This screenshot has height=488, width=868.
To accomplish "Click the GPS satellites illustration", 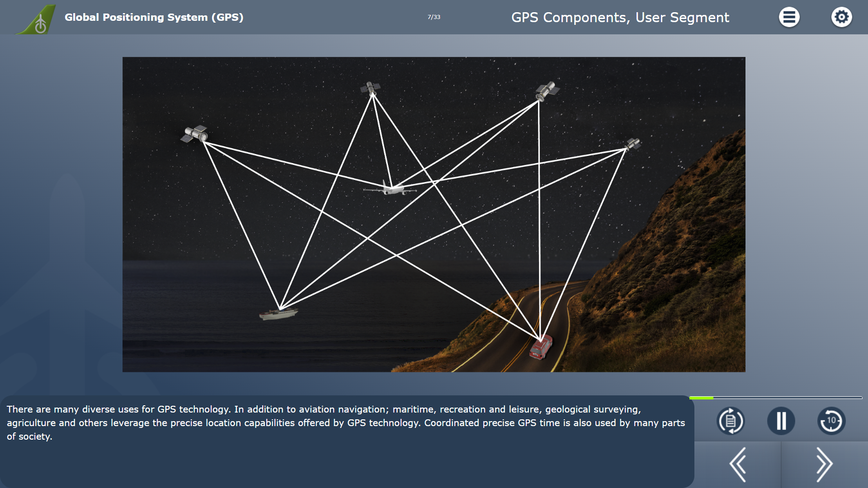I will pyautogui.click(x=434, y=214).
